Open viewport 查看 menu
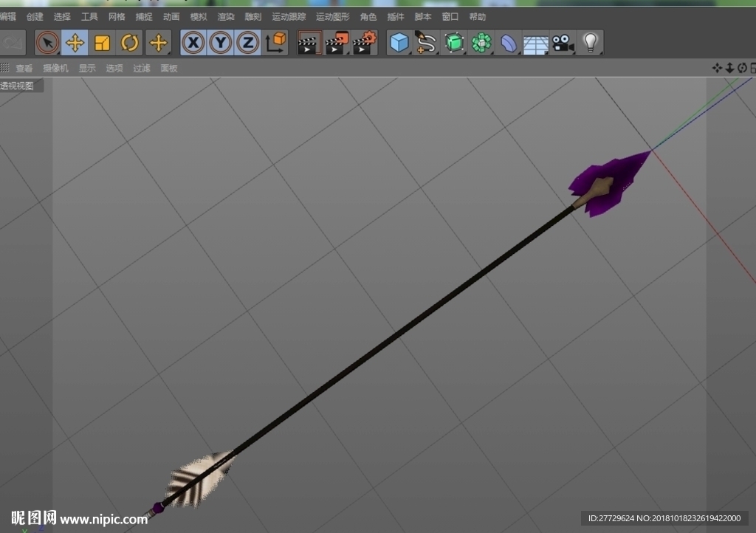The width and height of the screenshot is (756, 533). coord(24,69)
